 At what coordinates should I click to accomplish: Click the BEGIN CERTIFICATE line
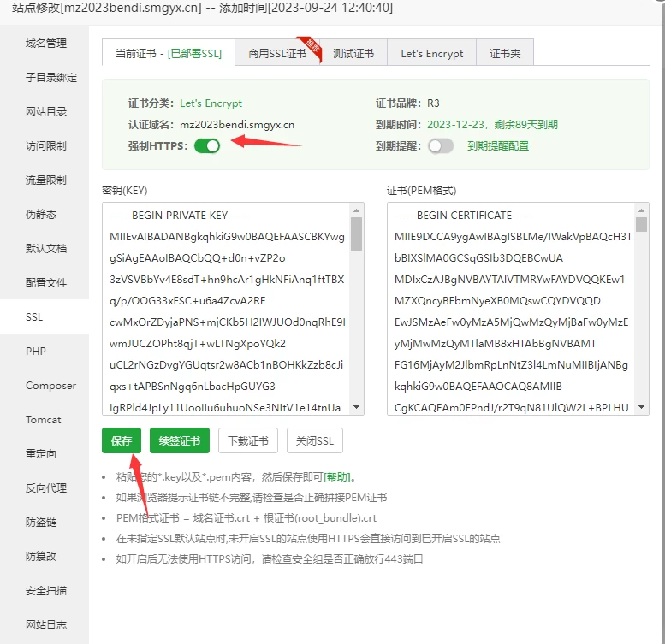pos(464,216)
